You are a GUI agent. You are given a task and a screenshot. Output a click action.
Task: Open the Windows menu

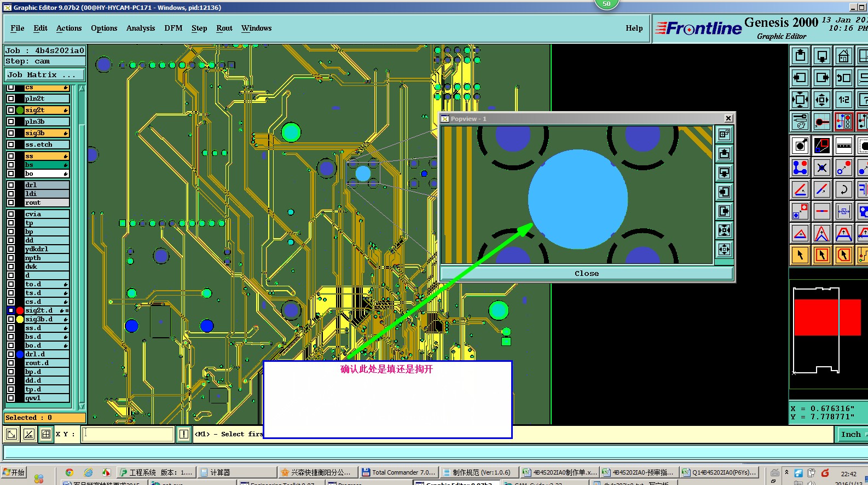click(x=257, y=28)
